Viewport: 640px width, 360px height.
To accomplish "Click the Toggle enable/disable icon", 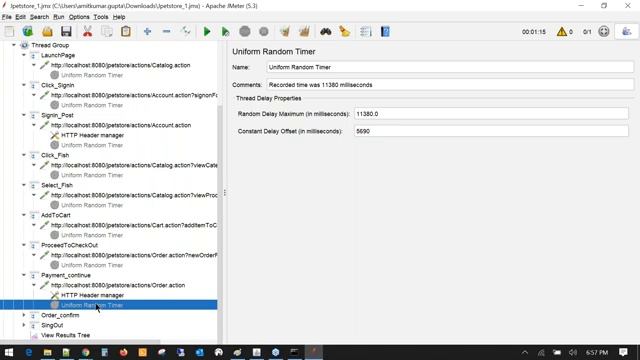I will coord(186,31).
